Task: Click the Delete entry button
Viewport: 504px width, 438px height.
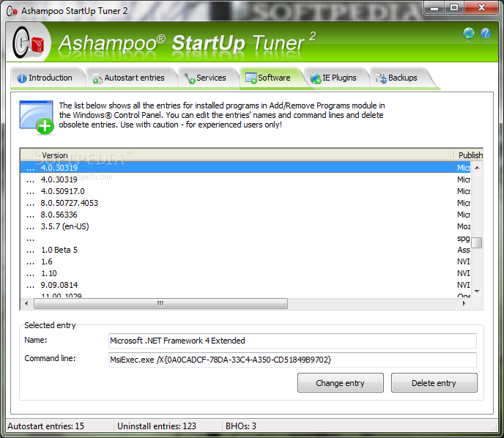Action: point(434,383)
